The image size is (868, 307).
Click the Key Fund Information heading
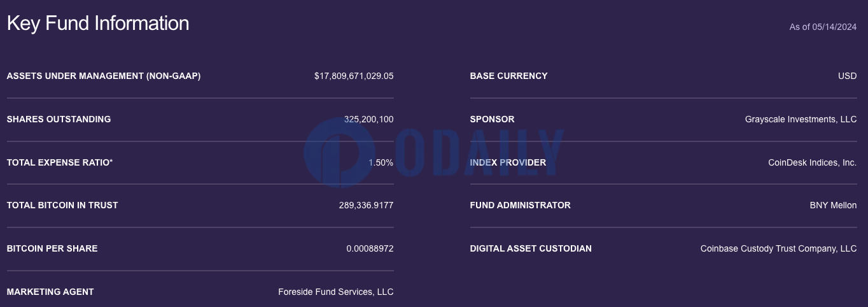pyautogui.click(x=98, y=24)
